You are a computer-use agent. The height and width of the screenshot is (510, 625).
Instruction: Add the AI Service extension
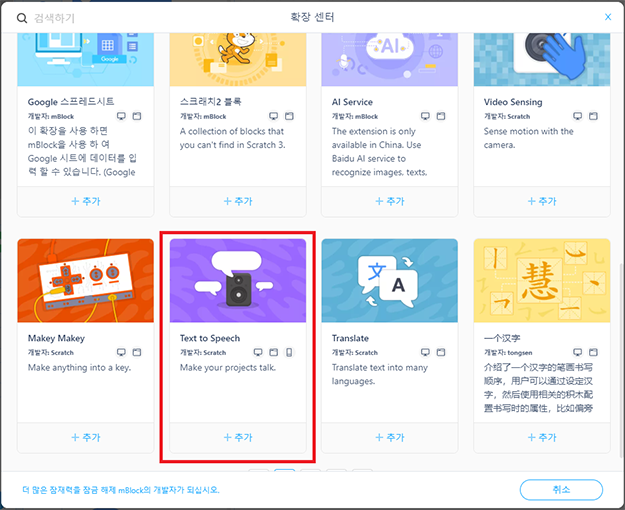[x=390, y=201]
